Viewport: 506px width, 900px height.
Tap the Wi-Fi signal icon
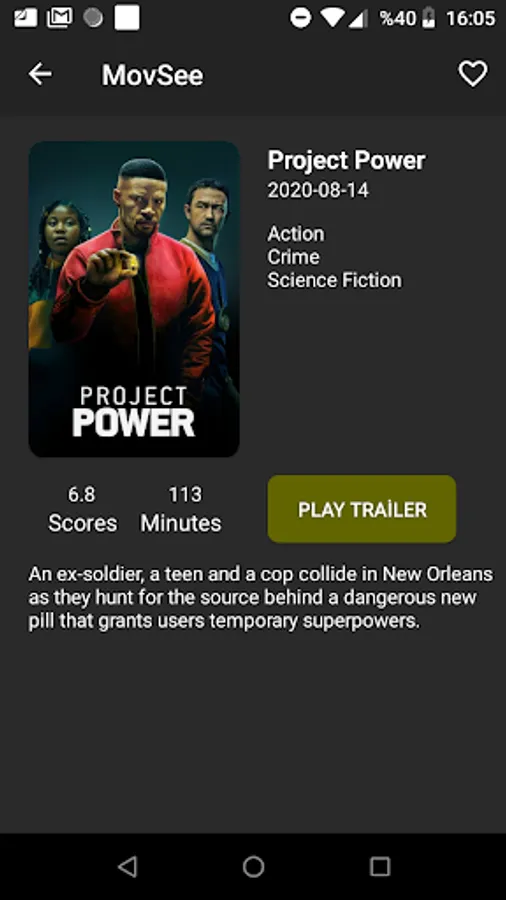pos(333,18)
